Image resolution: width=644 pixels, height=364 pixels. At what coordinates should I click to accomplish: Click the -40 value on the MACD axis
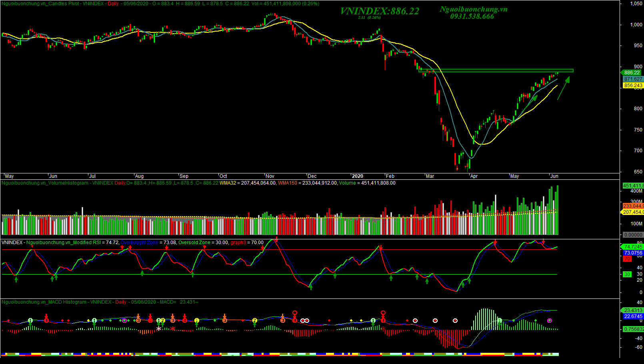[639, 338]
